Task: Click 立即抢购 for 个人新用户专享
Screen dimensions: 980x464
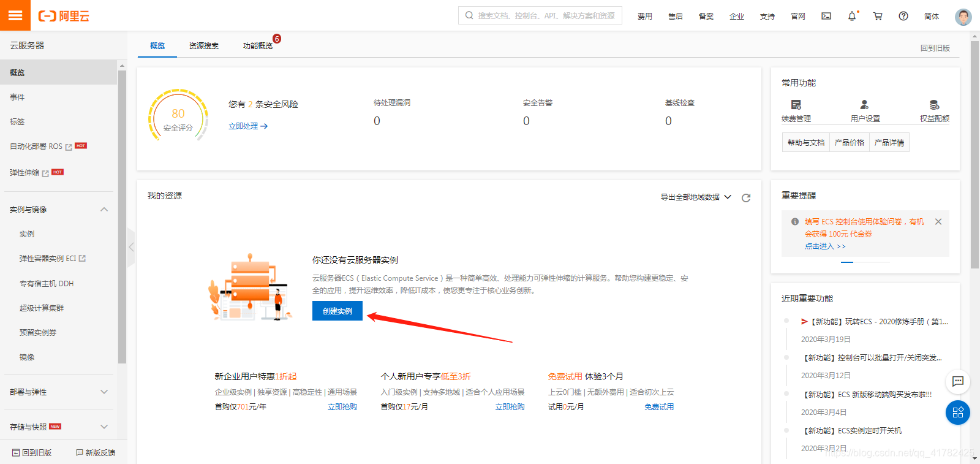Action: [x=510, y=407]
